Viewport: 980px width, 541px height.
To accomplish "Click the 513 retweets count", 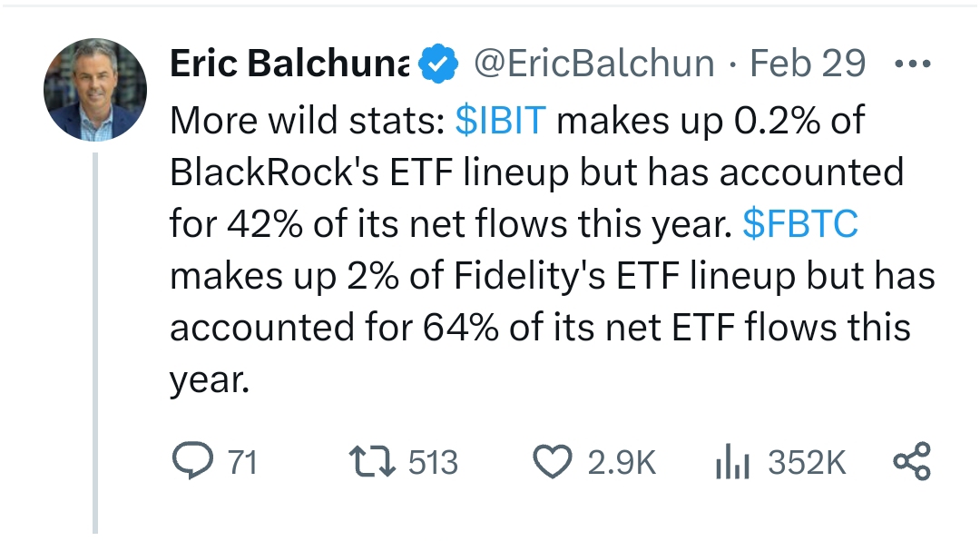I will tap(433, 463).
